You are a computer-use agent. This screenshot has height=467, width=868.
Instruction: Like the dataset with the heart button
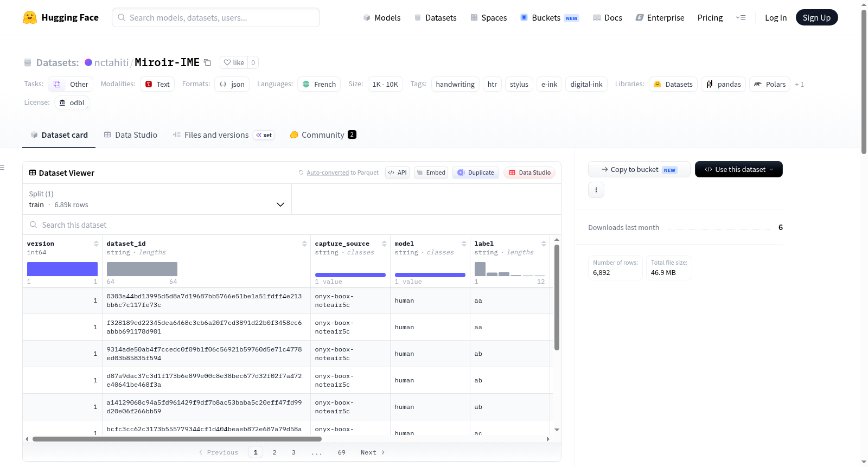pyautogui.click(x=234, y=62)
